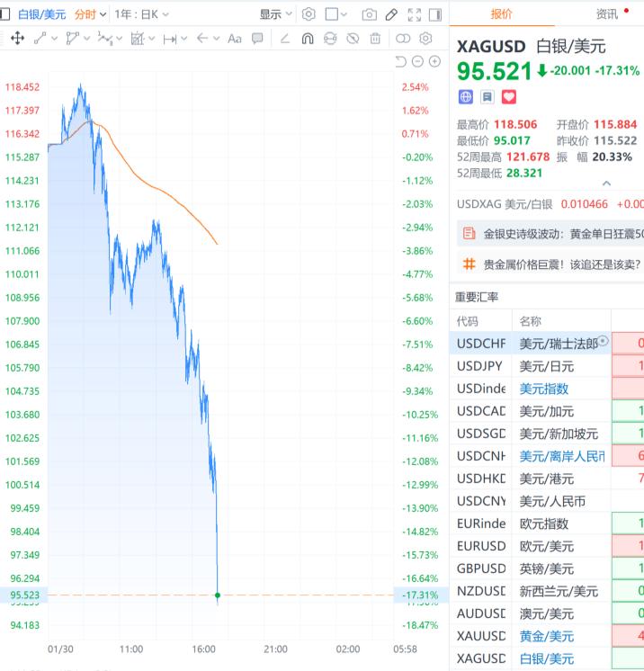Toggle the left sidebar panel icon
Viewport: 644px width, 671px height.
(4, 14)
